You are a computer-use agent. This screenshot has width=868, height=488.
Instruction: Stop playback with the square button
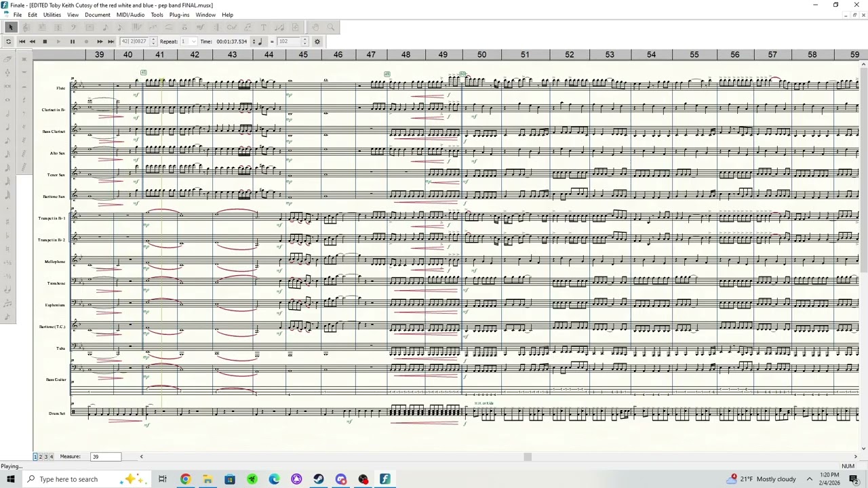tap(45, 41)
